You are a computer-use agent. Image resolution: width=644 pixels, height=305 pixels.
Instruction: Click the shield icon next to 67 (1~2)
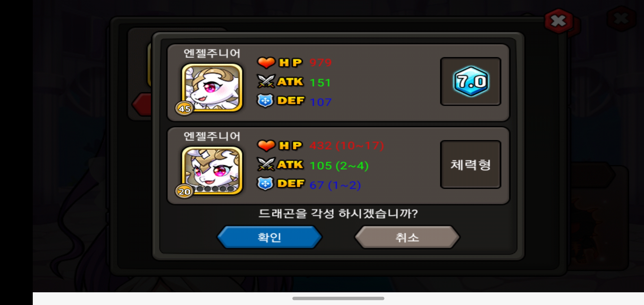click(266, 184)
